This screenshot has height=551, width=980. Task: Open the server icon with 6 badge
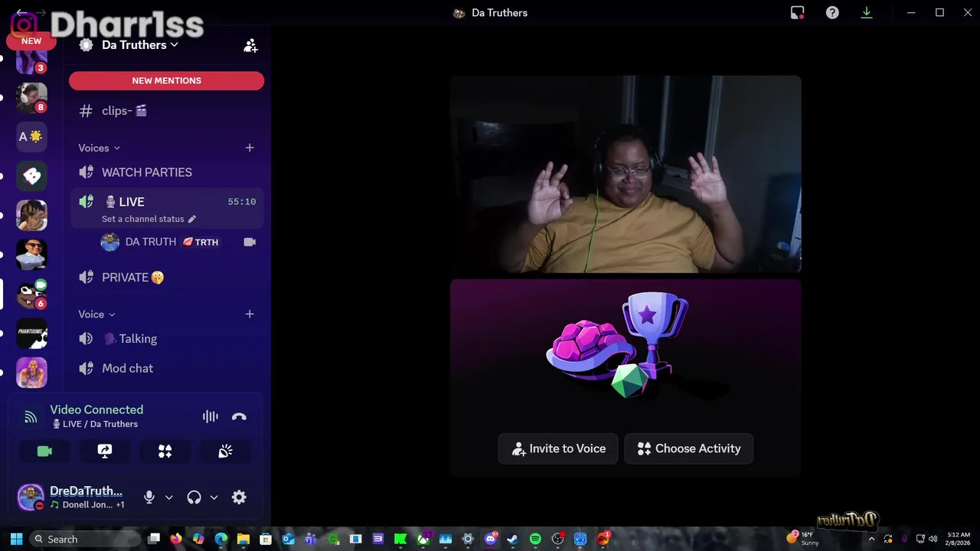click(32, 294)
